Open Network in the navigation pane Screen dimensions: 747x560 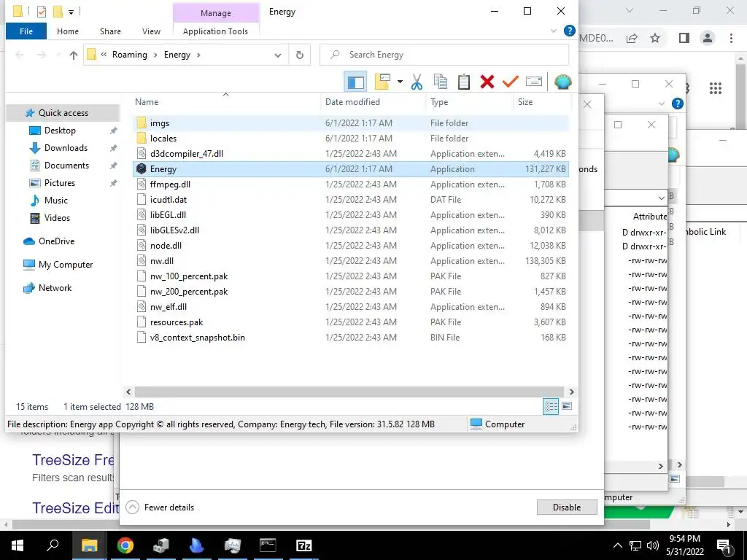(55, 288)
